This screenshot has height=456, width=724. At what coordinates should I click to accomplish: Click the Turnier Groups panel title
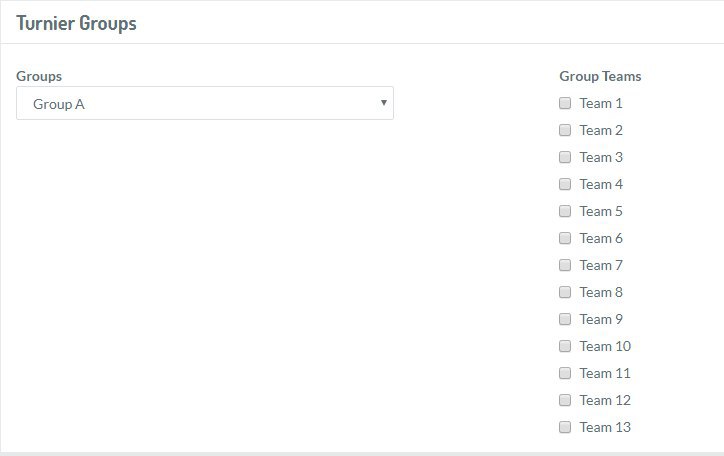(76, 23)
